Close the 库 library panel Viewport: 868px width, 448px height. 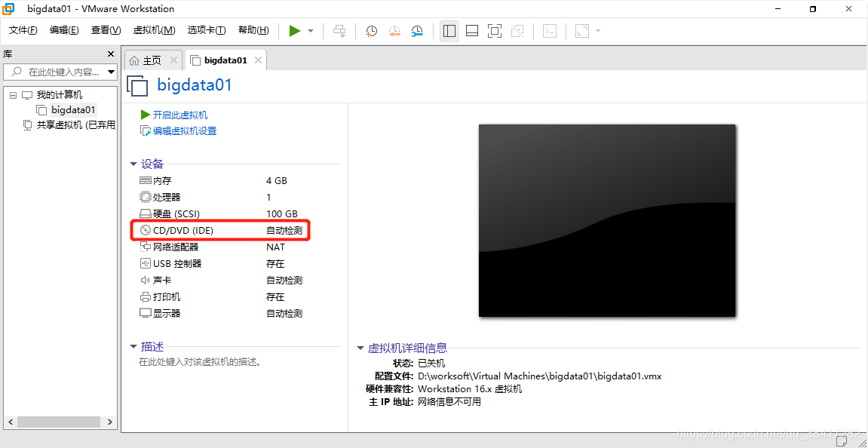point(111,54)
